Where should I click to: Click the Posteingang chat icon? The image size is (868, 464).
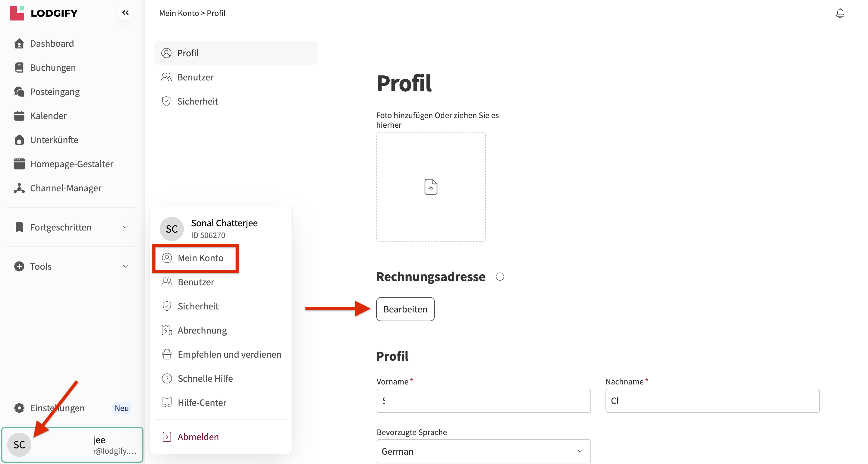[19, 92]
